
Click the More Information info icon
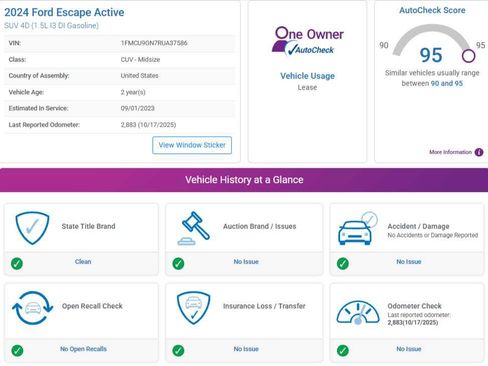pyautogui.click(x=479, y=152)
